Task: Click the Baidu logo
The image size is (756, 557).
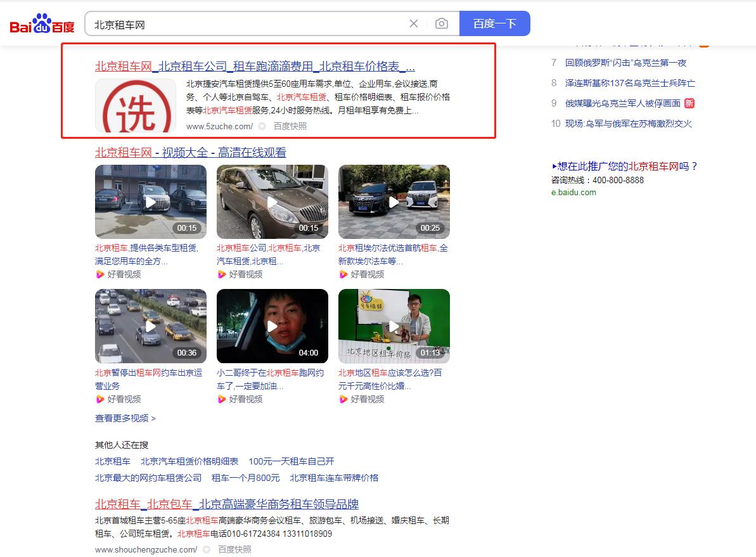Action: pyautogui.click(x=42, y=23)
